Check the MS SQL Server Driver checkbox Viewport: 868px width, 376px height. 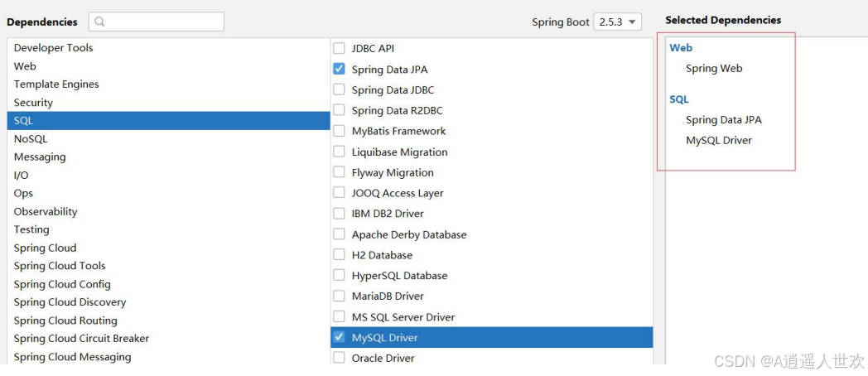click(x=339, y=316)
